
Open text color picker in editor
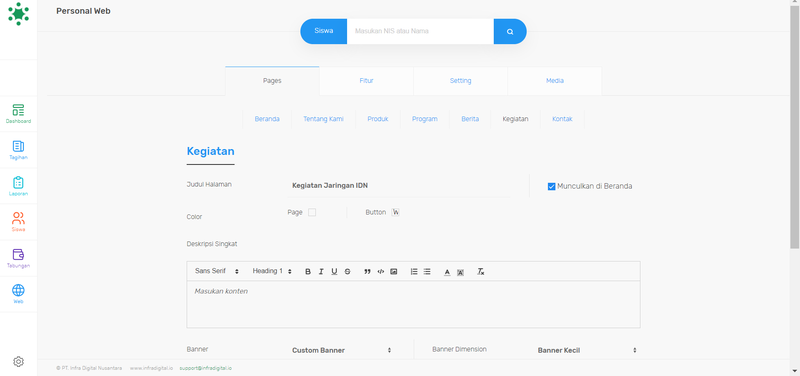coord(447,272)
